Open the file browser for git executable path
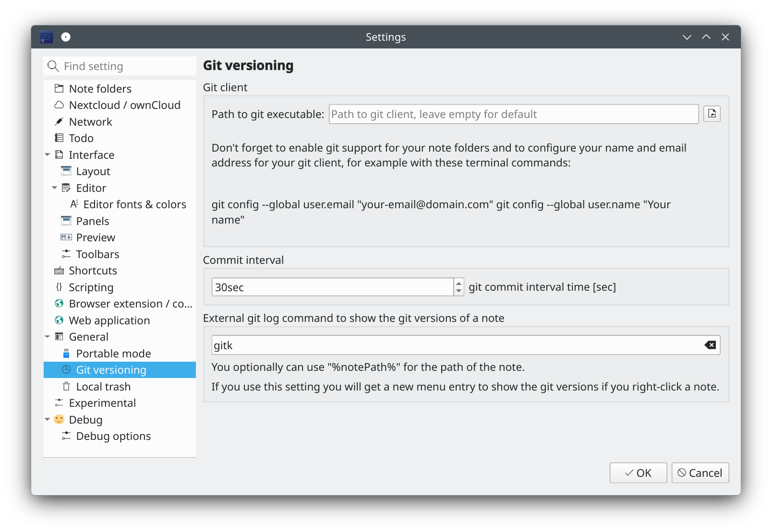The height and width of the screenshot is (532, 772). coord(712,114)
